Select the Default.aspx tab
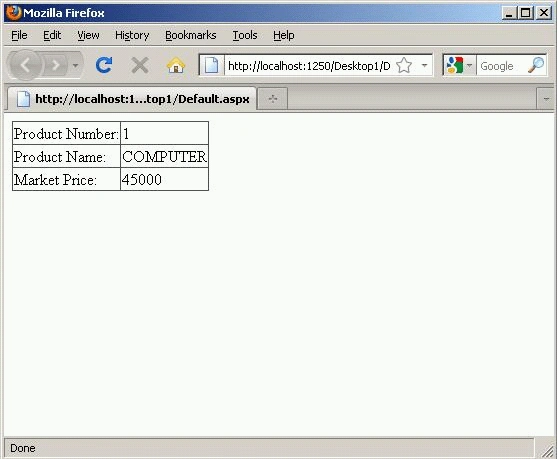The height and width of the screenshot is (459, 557). tap(132, 99)
